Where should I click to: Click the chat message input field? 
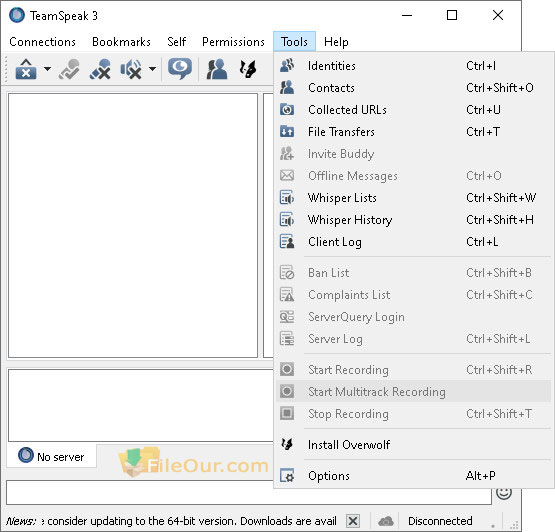(249, 492)
